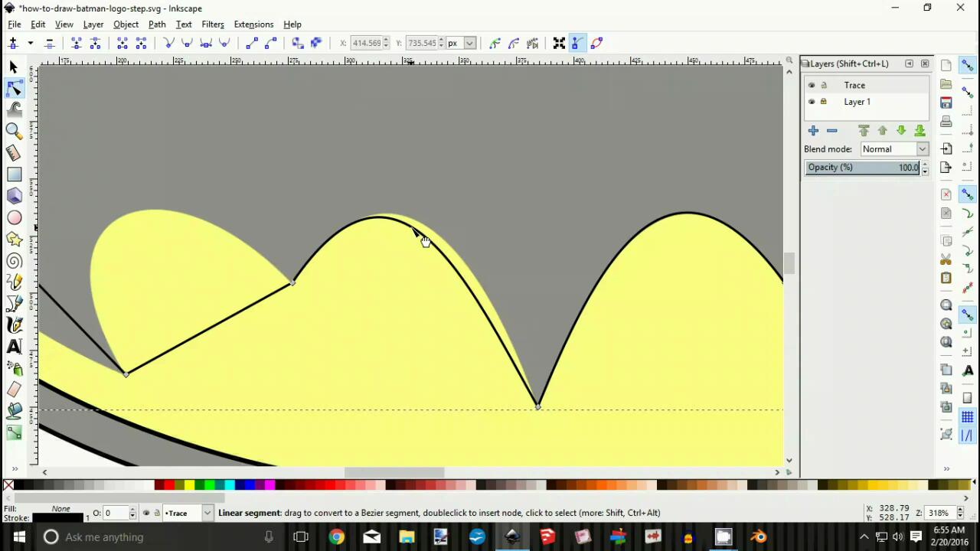Step the X coordinate spinner
The width and height of the screenshot is (980, 551).
click(386, 43)
